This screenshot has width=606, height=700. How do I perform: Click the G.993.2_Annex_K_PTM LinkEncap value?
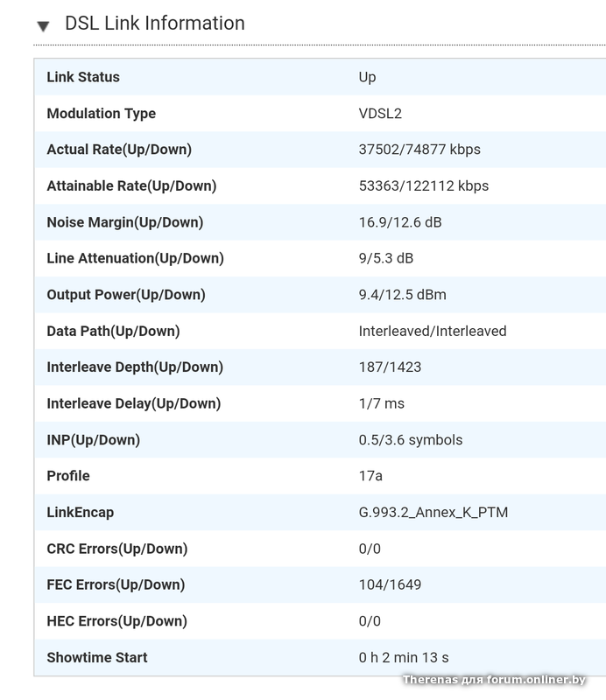(x=433, y=512)
